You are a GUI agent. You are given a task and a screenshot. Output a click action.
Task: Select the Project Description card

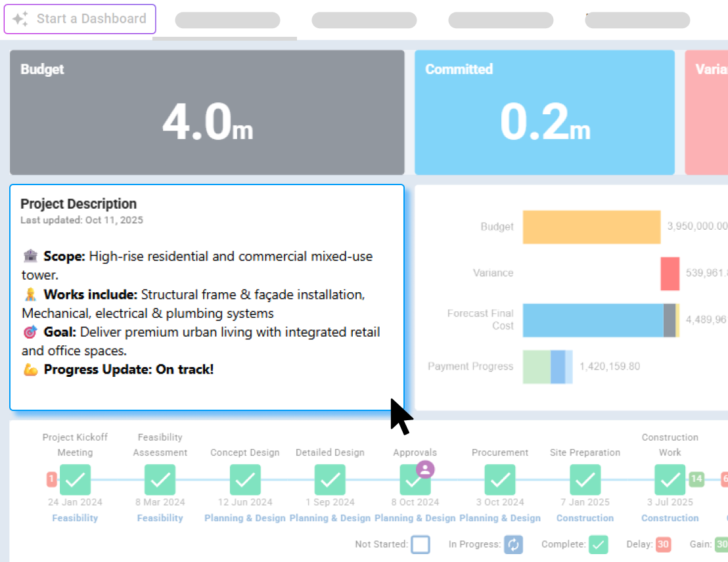point(207,295)
